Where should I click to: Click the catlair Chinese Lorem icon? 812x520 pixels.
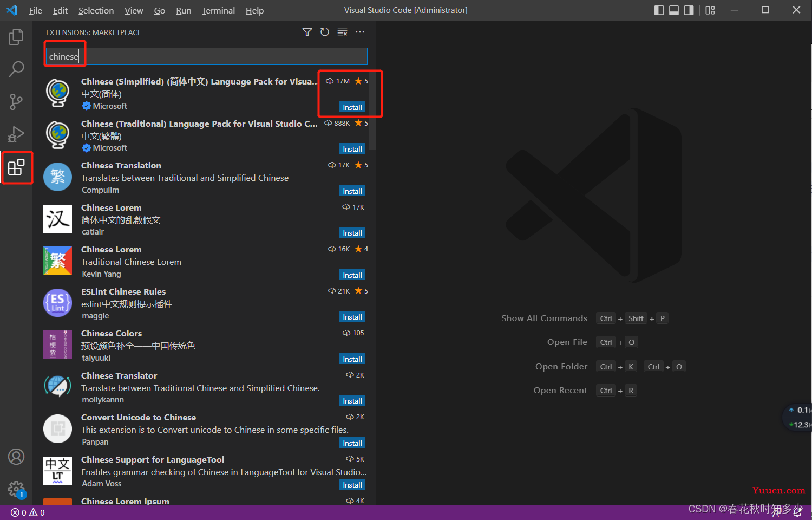[57, 219]
